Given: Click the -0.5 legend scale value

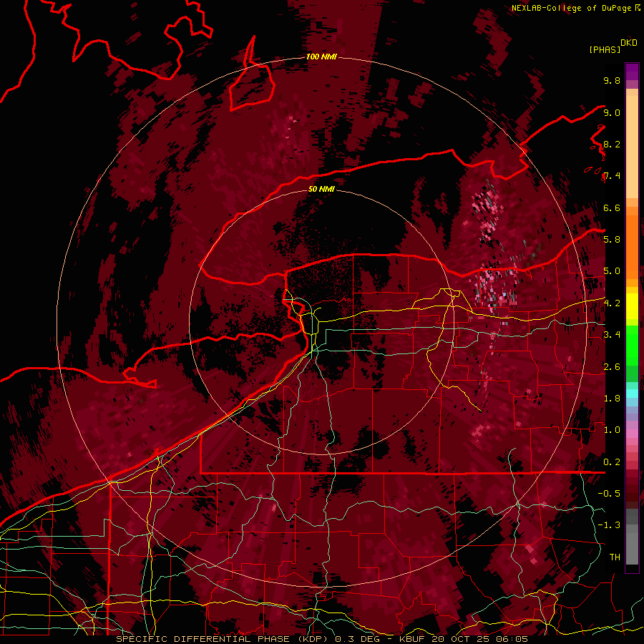Looking at the screenshot, I should pos(609,493).
